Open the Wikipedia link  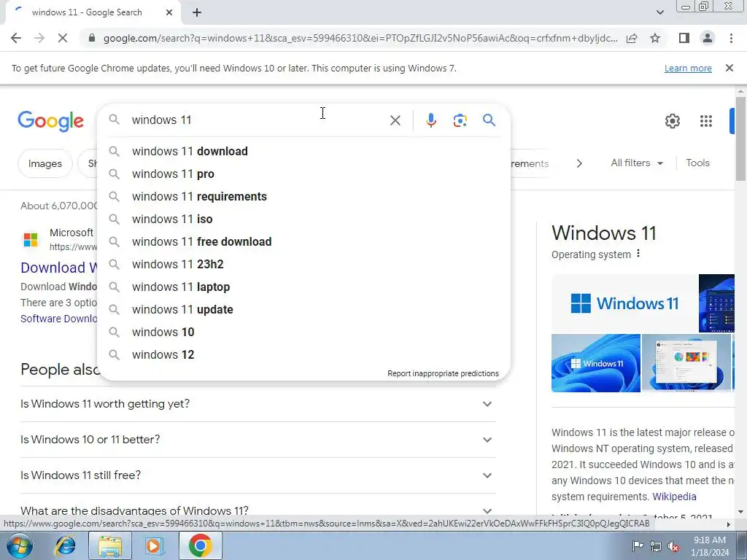tap(674, 497)
